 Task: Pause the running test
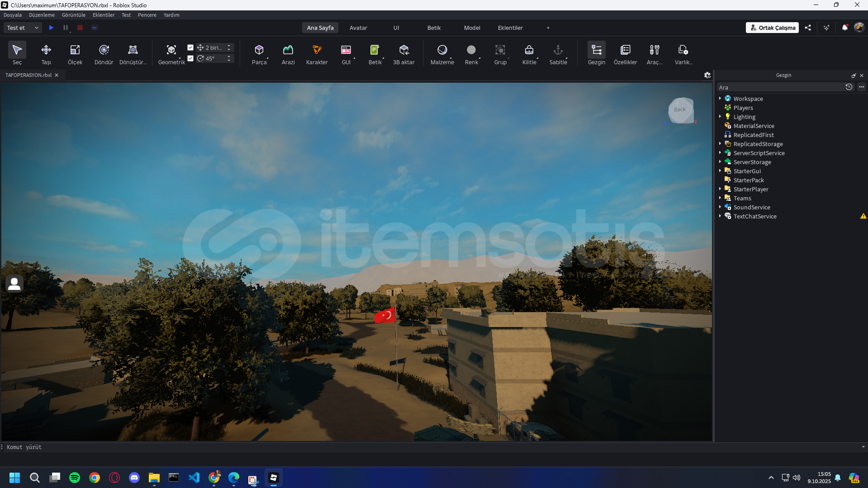66,28
